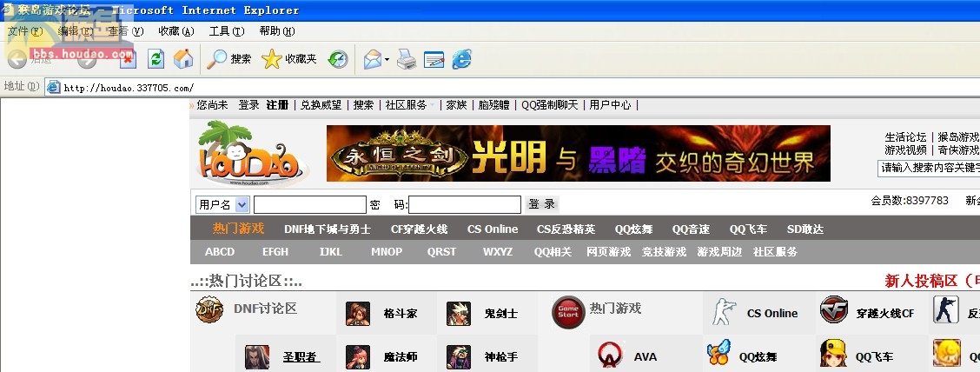Click the search keyword input box
This screenshot has width=980, height=372.
pos(929,168)
